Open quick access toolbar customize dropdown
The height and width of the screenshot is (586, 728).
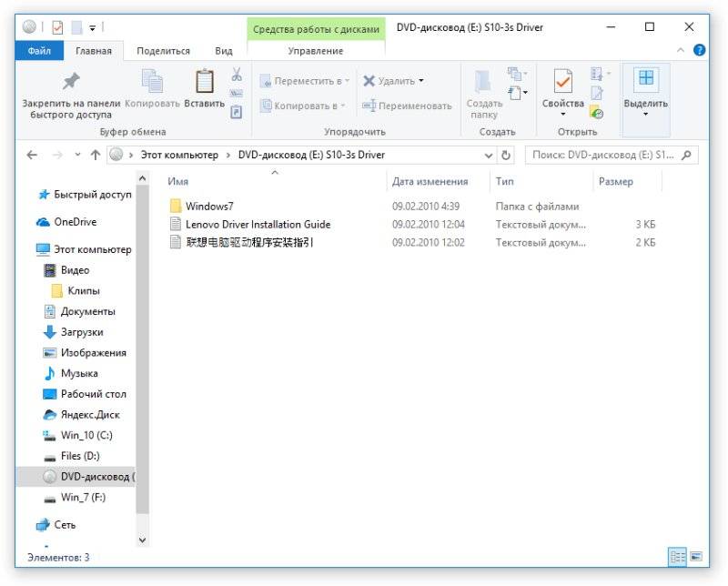[93, 28]
